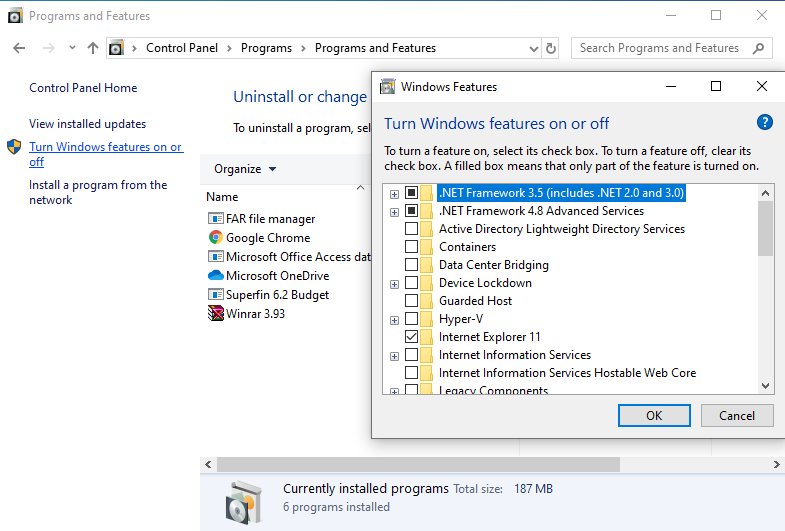Click Cancel in Windows Features dialog
Image resolution: width=785 pixels, height=531 pixels.
[x=737, y=415]
